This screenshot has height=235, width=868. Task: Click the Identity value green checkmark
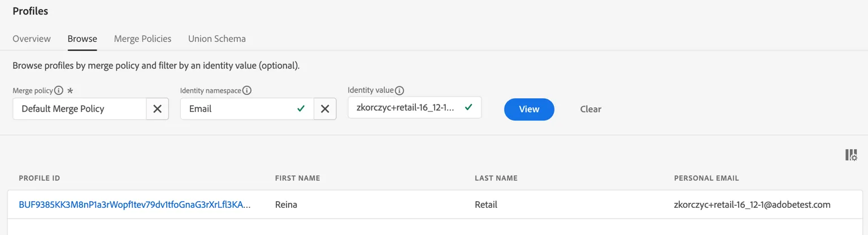click(468, 107)
